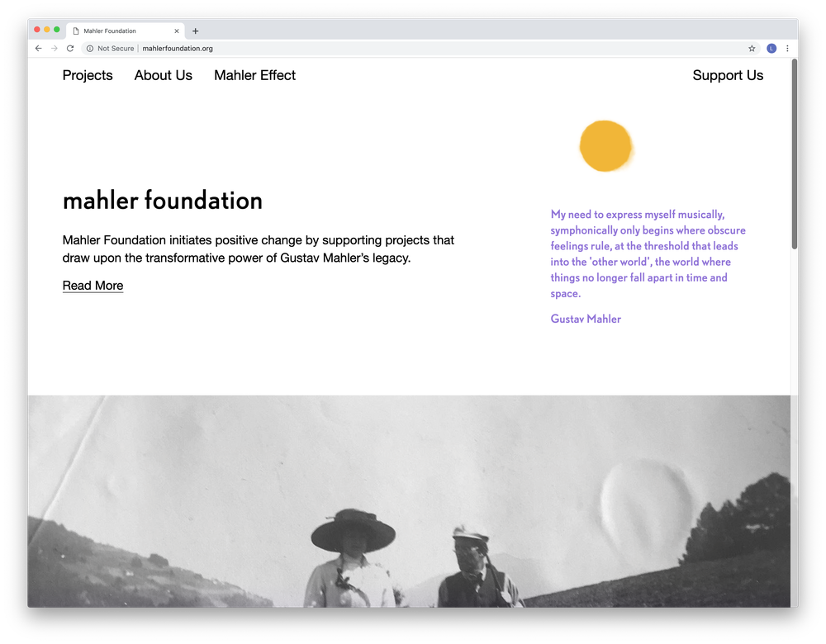Viewport: 826px width, 644px height.
Task: Click the mahler foundation heading
Action: coord(162,201)
